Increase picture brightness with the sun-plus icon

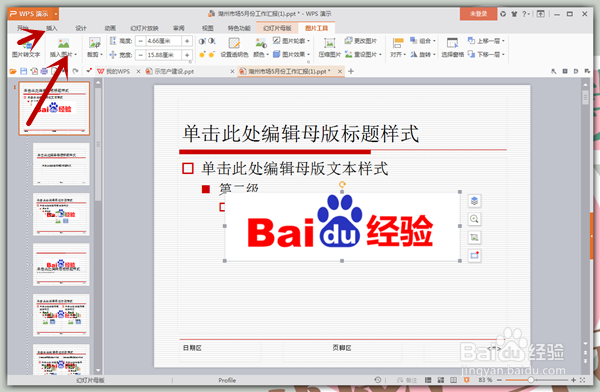click(202, 54)
